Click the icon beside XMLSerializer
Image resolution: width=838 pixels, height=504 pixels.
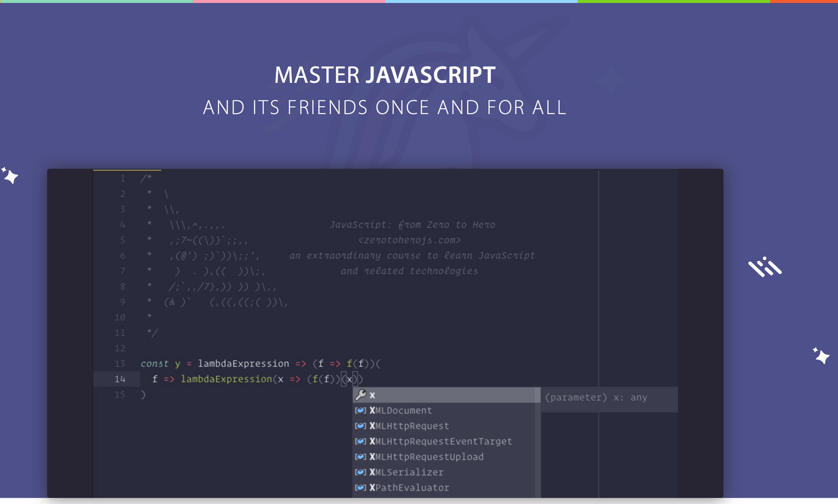pos(360,472)
